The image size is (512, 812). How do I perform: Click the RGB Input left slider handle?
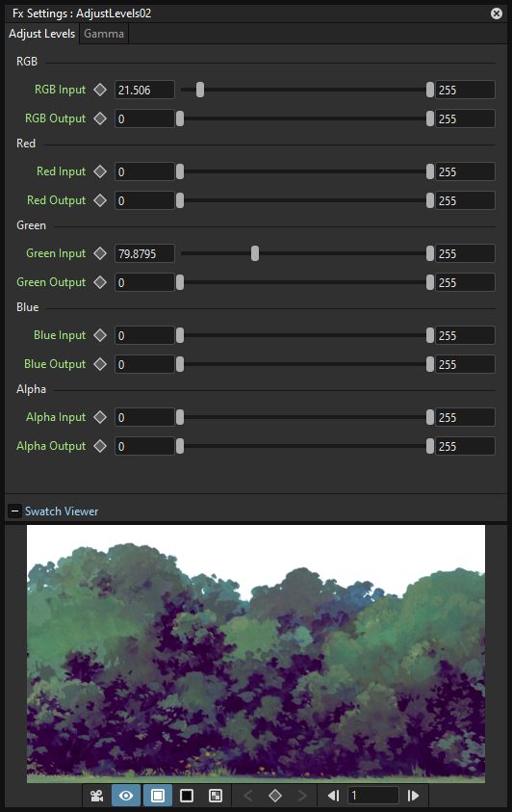200,90
